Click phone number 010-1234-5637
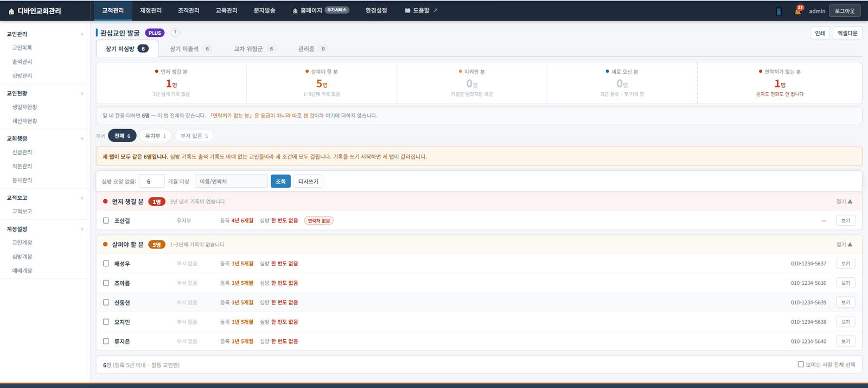 pos(808,264)
